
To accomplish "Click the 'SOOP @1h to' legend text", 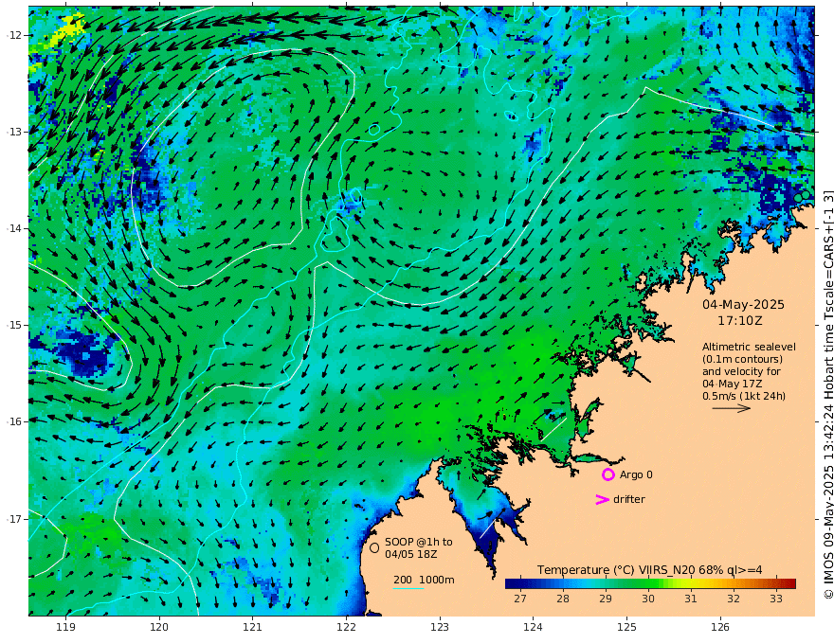I will click(419, 542).
